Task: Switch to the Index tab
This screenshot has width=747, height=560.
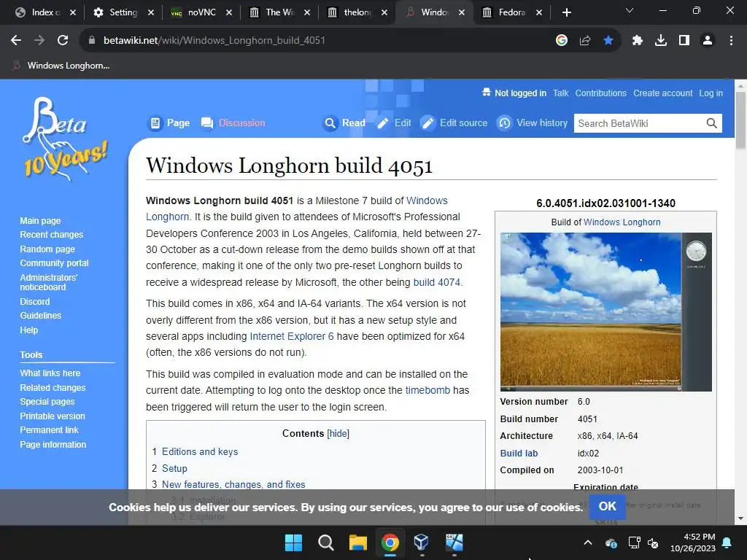Action: [x=44, y=12]
